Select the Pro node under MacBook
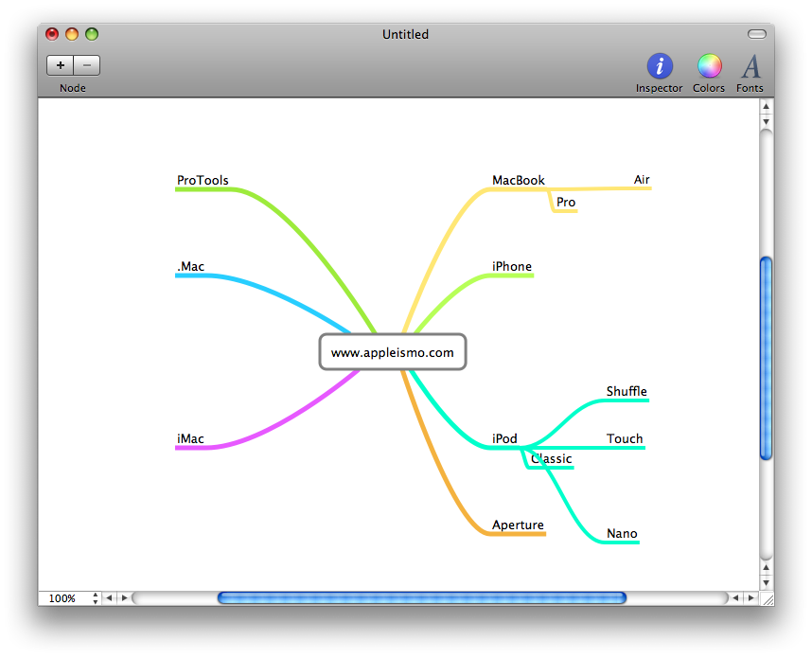Viewport: 812px width, 658px height. point(566,202)
